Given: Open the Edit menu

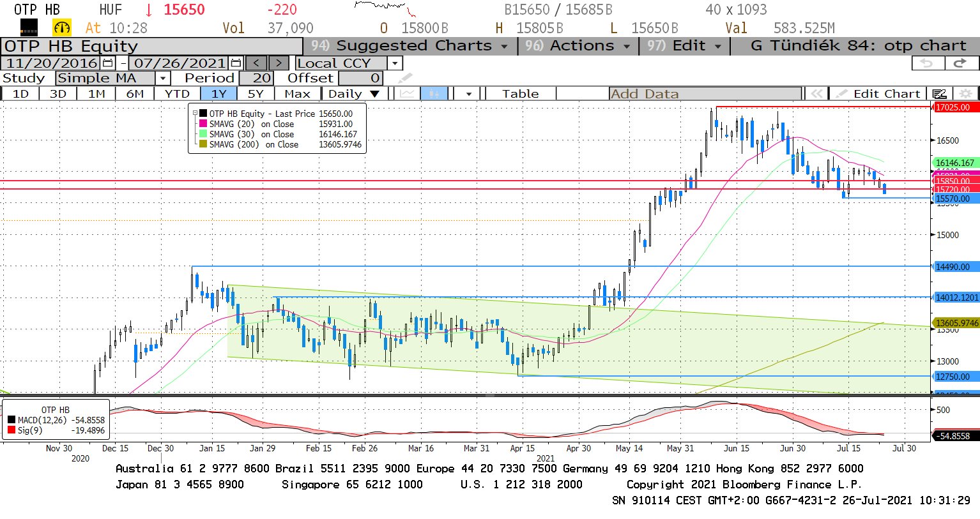Looking at the screenshot, I should [x=684, y=46].
